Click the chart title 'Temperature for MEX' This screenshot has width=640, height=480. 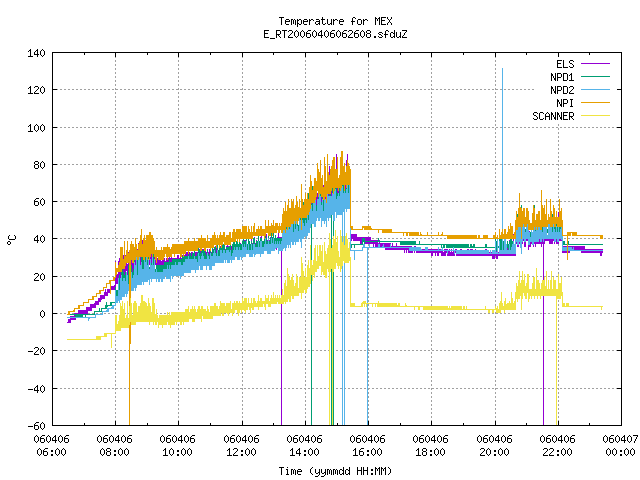(335, 21)
